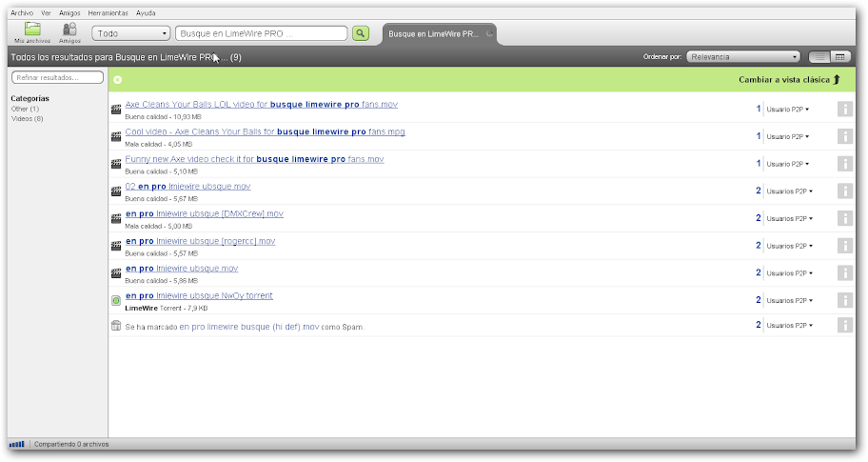Filter by Other (1) category

(x=25, y=110)
